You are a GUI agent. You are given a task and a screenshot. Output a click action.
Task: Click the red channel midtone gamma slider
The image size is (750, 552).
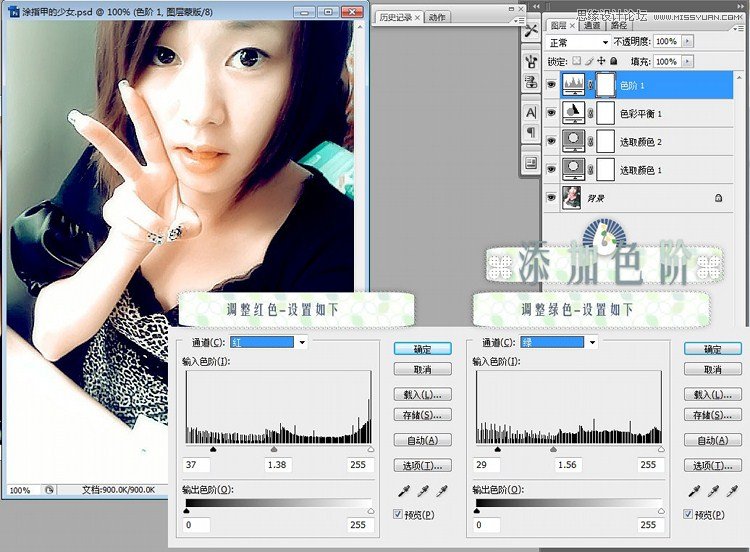pyautogui.click(x=274, y=450)
